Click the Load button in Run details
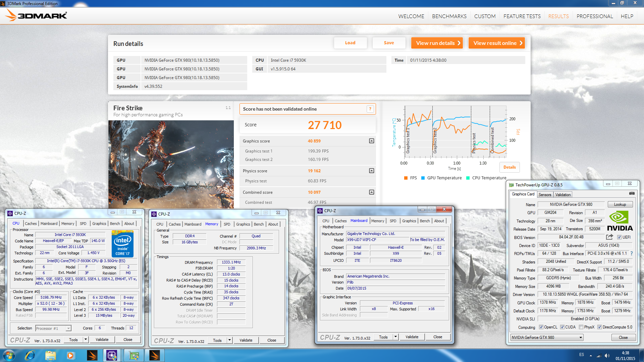The width and height of the screenshot is (644, 362). point(350,43)
